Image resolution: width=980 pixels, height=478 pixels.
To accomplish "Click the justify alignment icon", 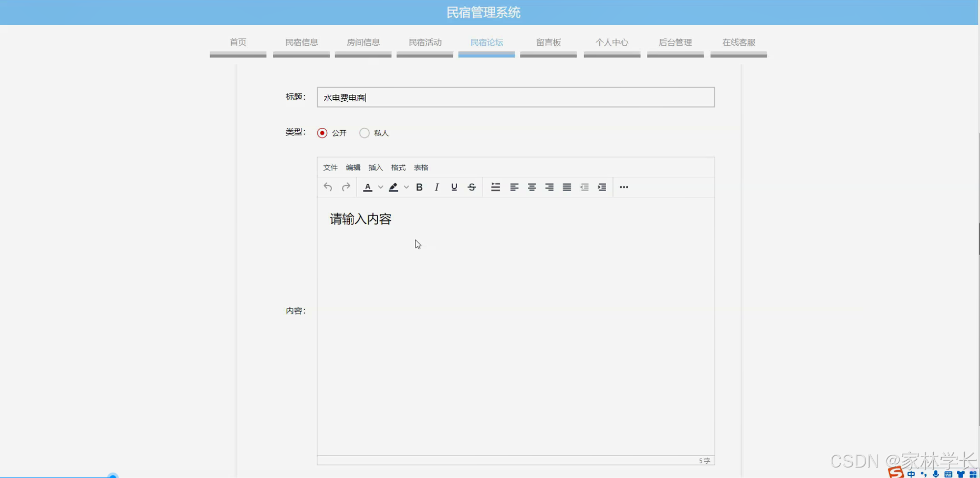I will (567, 187).
